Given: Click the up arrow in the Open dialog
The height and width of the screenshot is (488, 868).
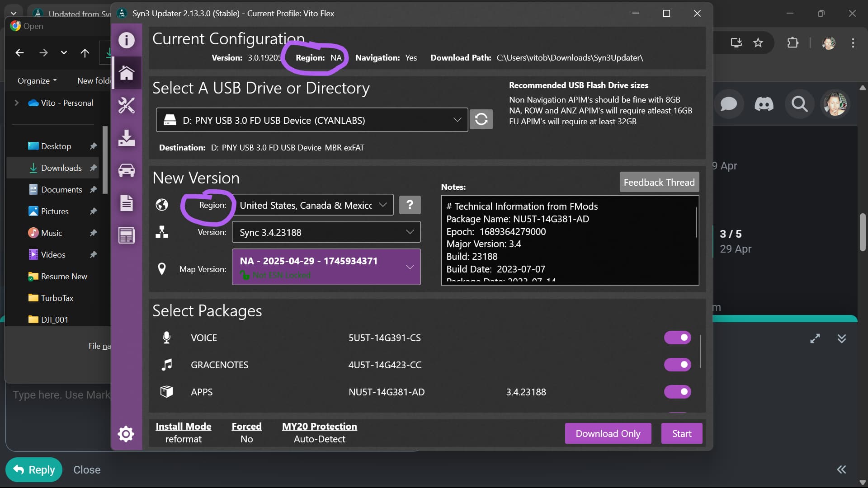Looking at the screenshot, I should click(85, 53).
